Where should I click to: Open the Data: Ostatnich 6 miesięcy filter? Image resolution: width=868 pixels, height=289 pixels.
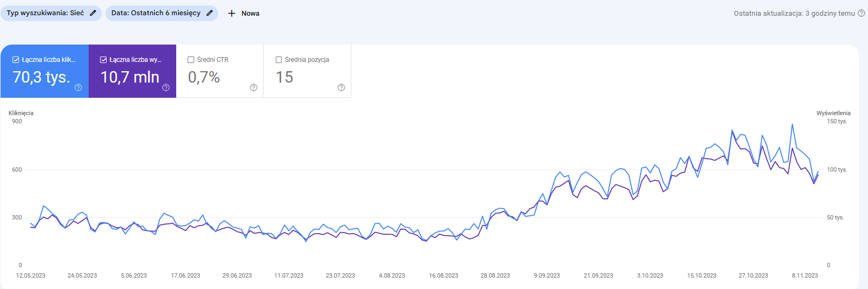(156, 13)
